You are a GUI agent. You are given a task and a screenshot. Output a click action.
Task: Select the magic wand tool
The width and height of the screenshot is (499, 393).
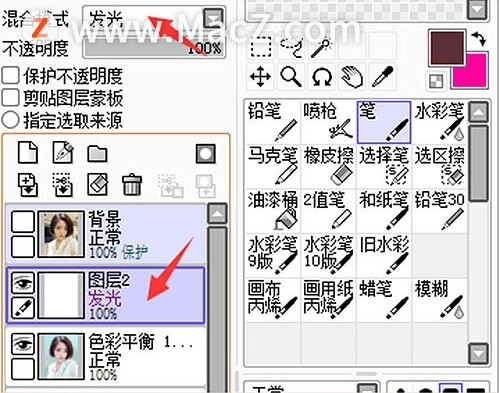[x=321, y=48]
